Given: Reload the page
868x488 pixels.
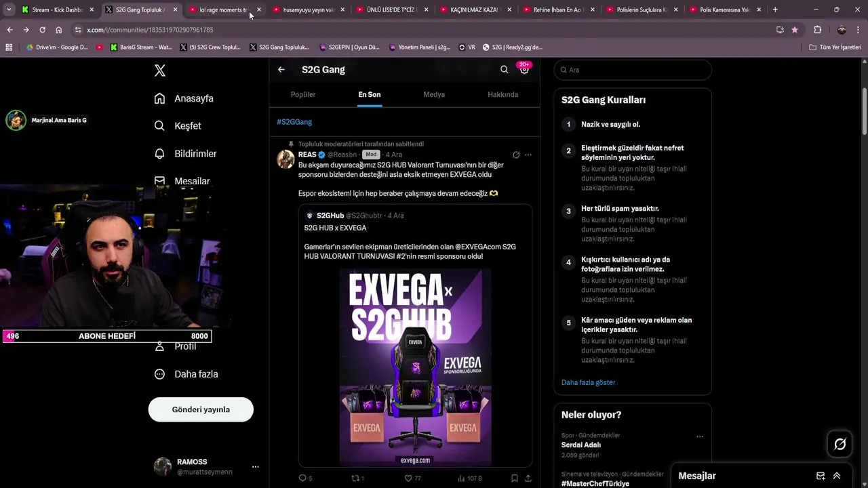Looking at the screenshot, I should click(42, 30).
